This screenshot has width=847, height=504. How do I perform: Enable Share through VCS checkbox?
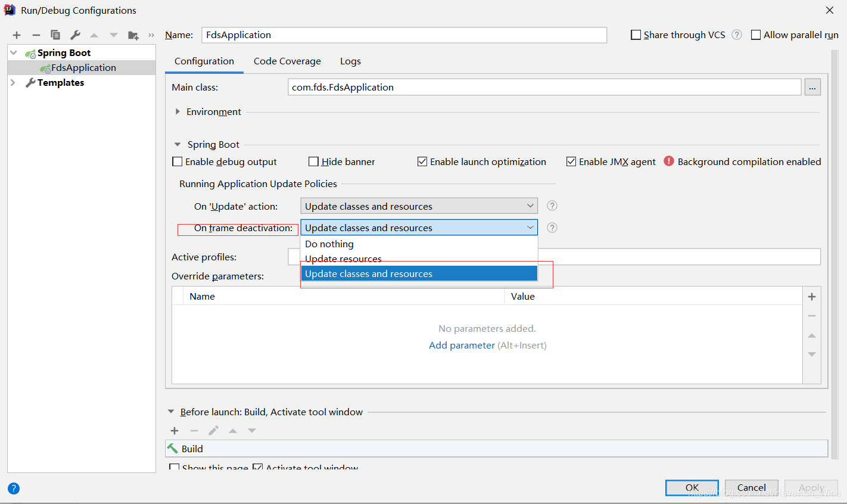click(636, 35)
